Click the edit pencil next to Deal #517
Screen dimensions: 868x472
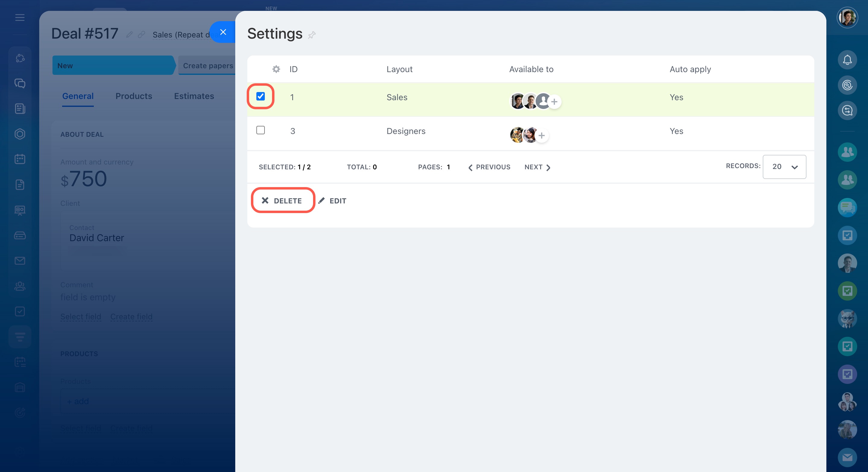tap(129, 34)
